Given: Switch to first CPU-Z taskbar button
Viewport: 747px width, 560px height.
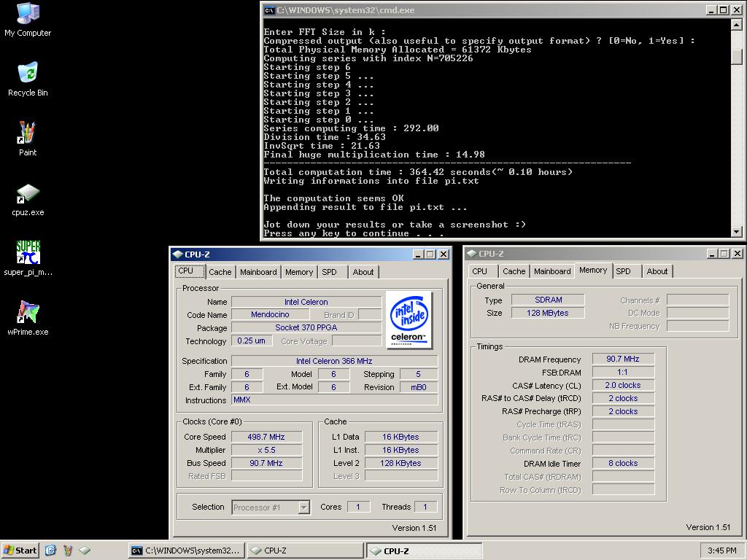Looking at the screenshot, I should [306, 551].
